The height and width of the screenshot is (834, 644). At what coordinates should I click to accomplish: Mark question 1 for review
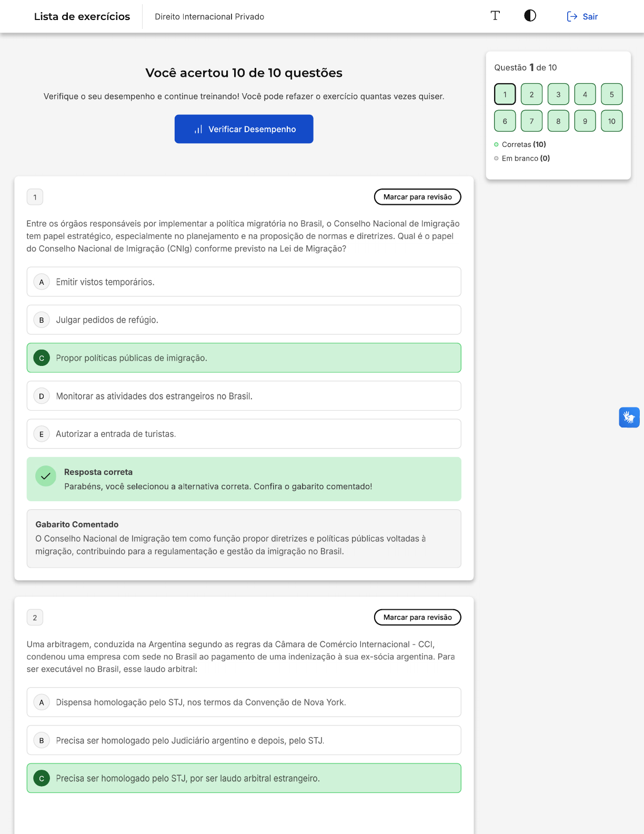pos(417,197)
